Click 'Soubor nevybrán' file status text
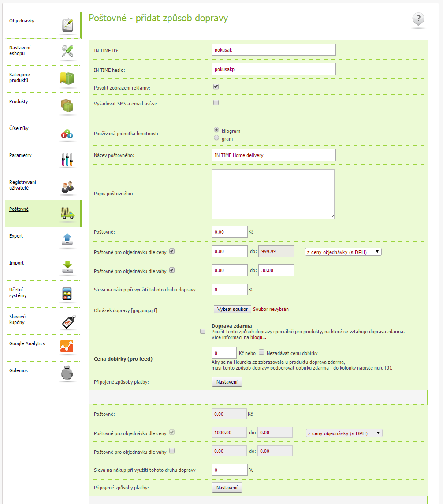 271,309
